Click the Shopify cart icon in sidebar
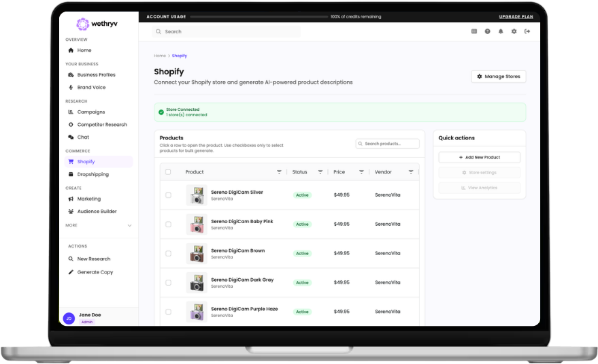 pos(71,161)
